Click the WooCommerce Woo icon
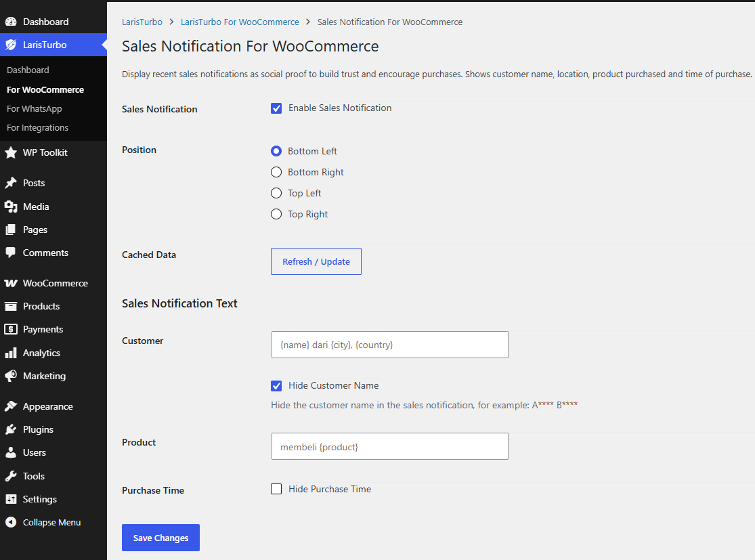This screenshot has width=755, height=560. tap(11, 283)
